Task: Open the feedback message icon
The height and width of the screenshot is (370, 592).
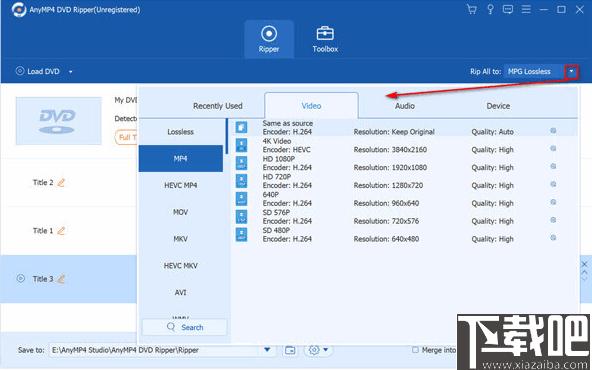Action: click(508, 9)
